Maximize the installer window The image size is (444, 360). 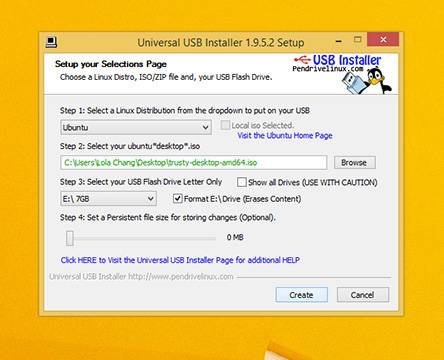[357, 40]
